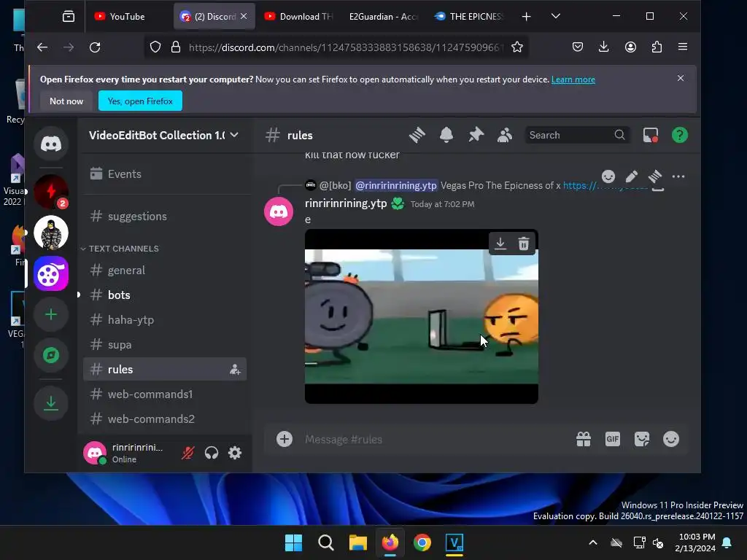Click create invite icon on rules channel
747x560 pixels.
point(236,370)
